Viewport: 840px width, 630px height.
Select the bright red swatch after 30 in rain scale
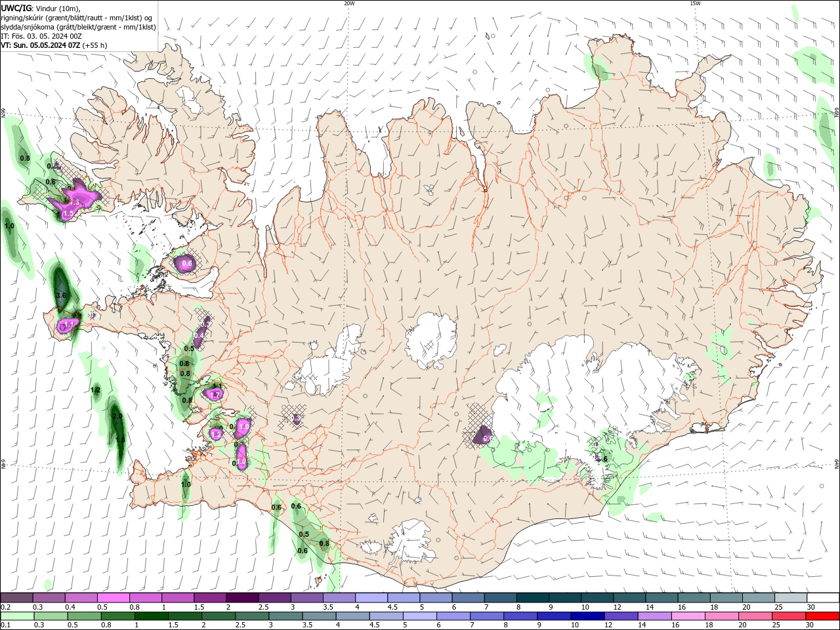822,616
